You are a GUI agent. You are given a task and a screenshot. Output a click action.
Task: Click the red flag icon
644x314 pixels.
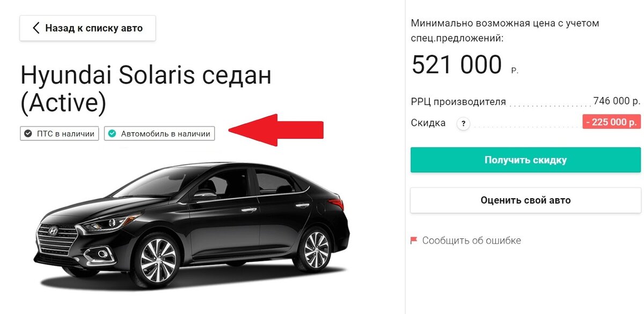click(414, 241)
